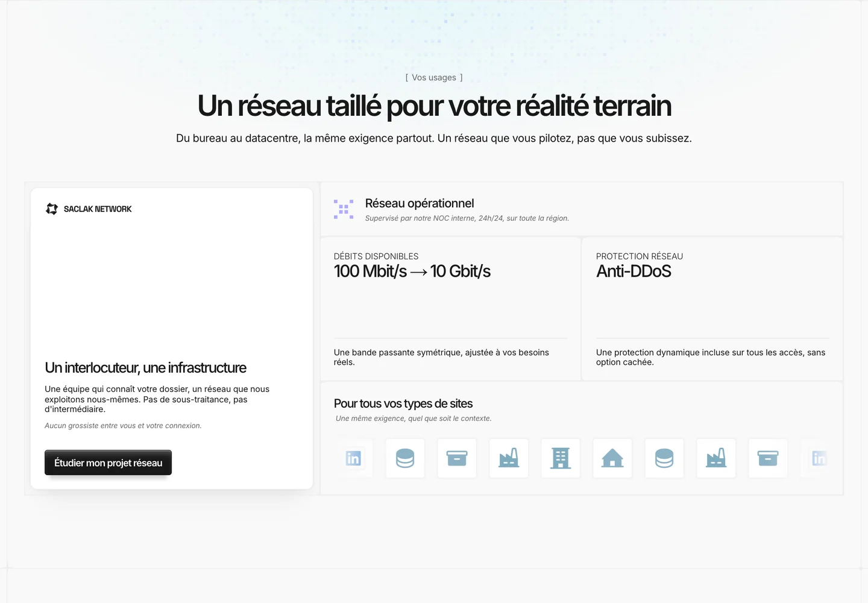868x603 pixels.
Task: Select the house icon in the site types row
Action: 612,458
